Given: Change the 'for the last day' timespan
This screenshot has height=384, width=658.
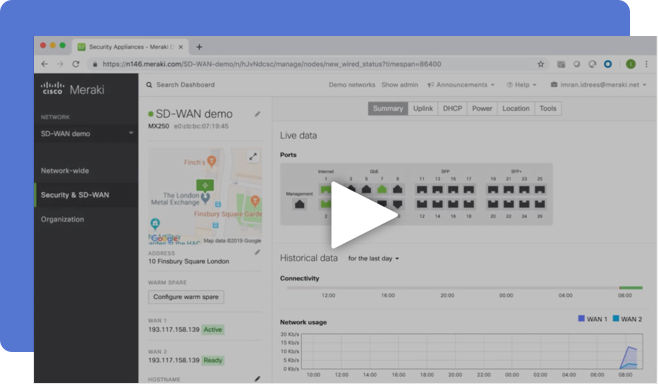Looking at the screenshot, I should tap(373, 259).
